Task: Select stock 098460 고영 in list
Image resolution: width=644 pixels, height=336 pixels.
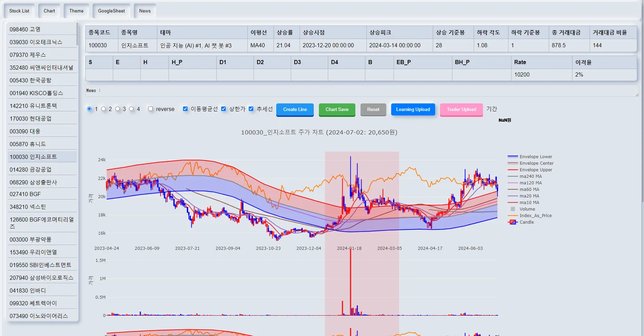Action: 42,29
